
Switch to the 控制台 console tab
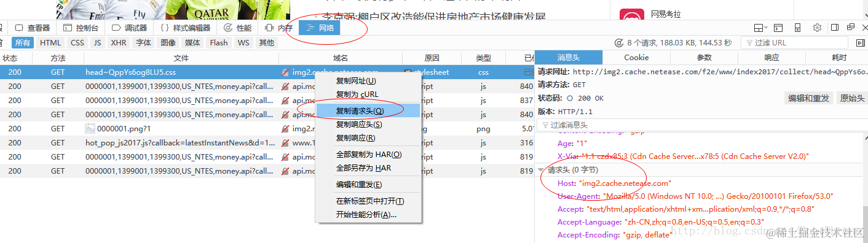tap(81, 28)
